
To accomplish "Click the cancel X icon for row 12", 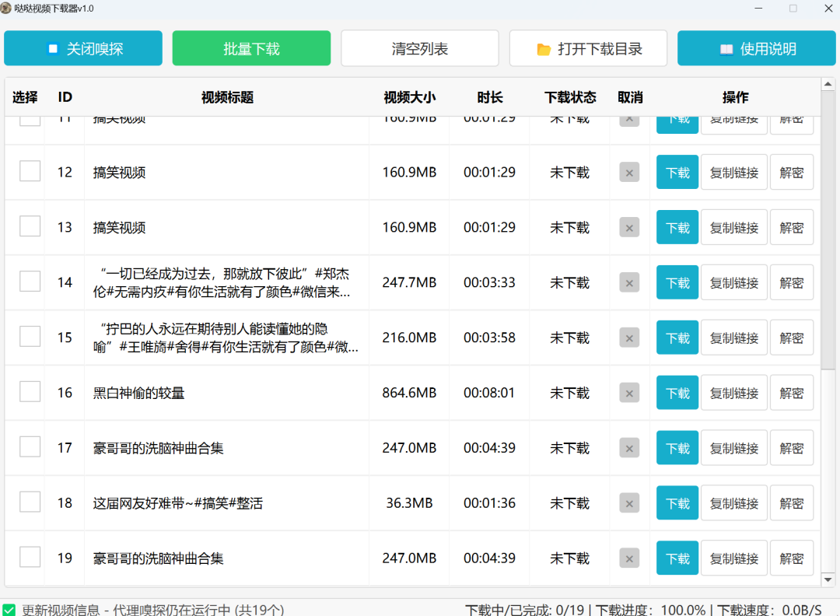I will click(629, 173).
